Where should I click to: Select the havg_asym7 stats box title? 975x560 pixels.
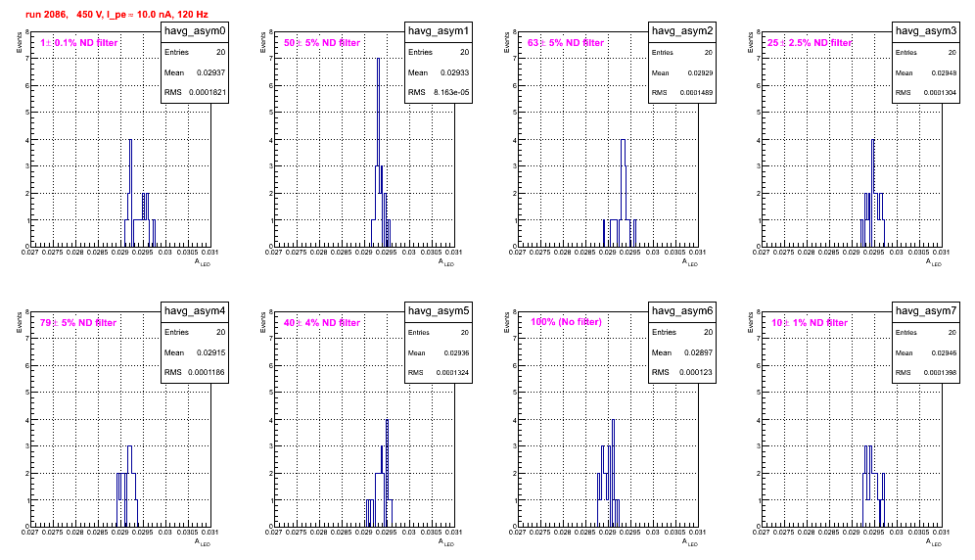(x=926, y=311)
